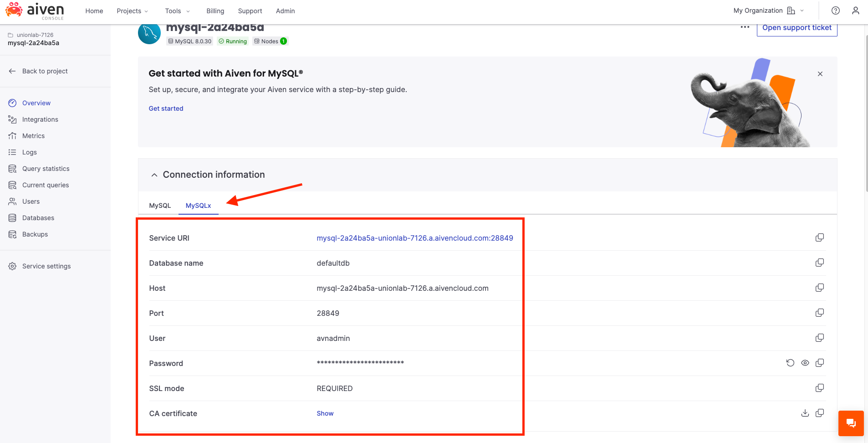Open the help menu via the question mark icon
Image resolution: width=868 pixels, height=443 pixels.
click(x=835, y=10)
